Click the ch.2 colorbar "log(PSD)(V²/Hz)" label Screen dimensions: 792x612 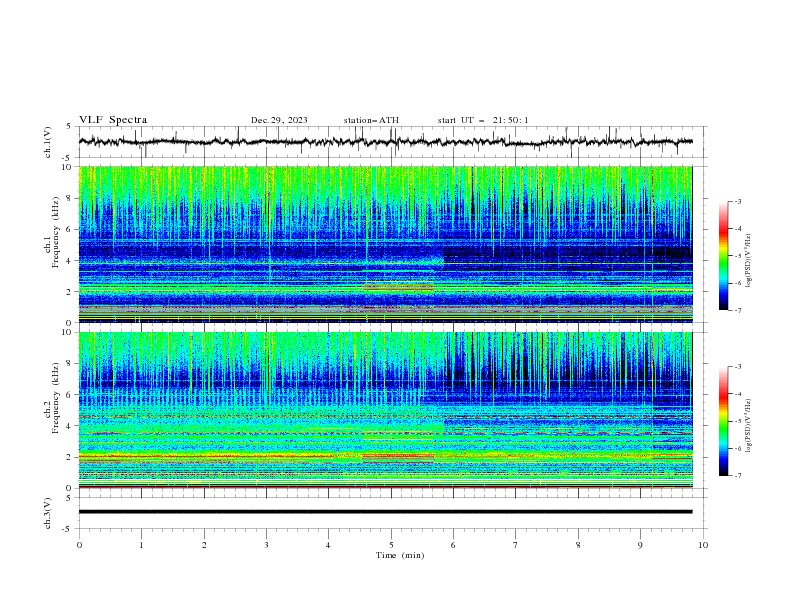tap(748, 426)
